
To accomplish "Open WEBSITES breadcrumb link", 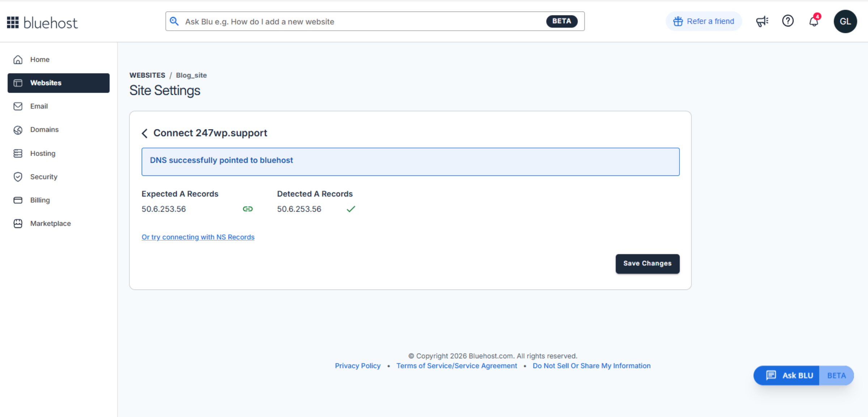I will (147, 75).
